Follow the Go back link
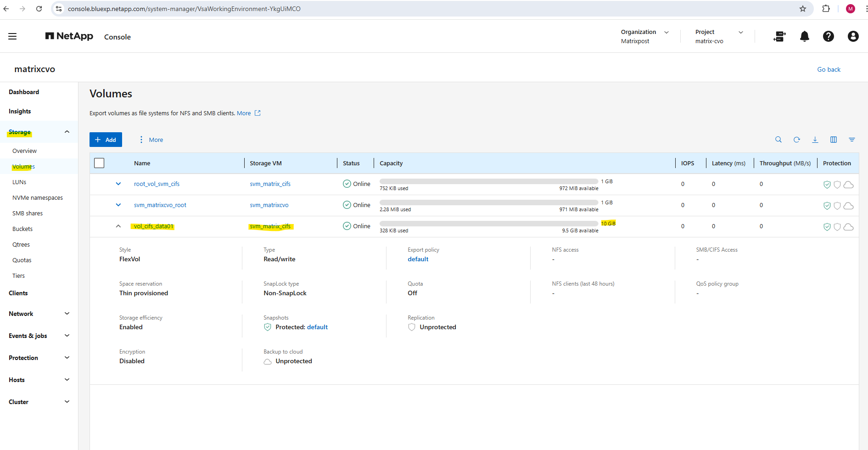 pyautogui.click(x=829, y=69)
